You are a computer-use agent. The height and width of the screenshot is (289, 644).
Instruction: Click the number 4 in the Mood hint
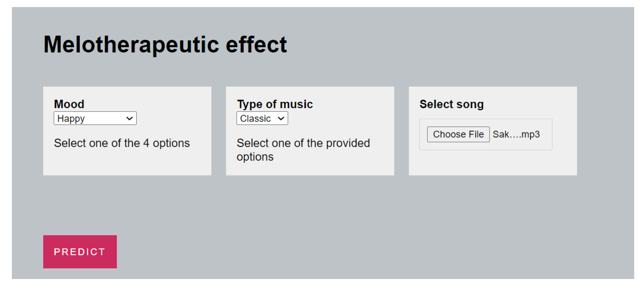tap(146, 143)
